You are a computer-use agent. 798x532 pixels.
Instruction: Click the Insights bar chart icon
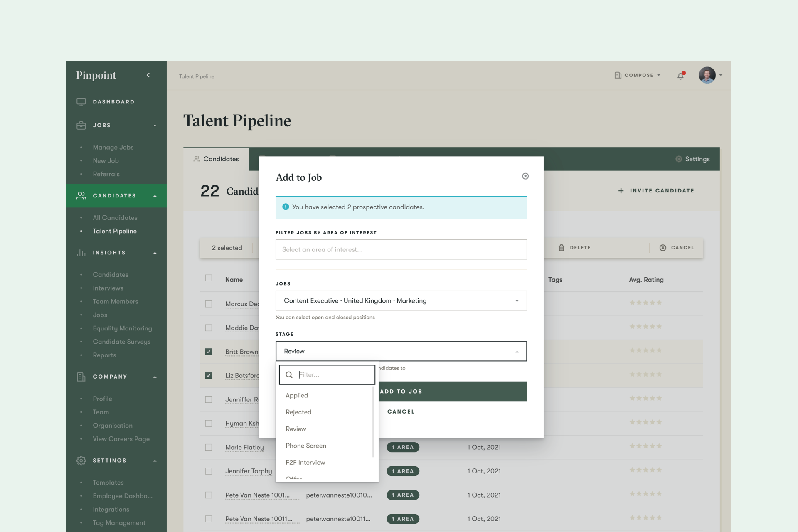pyautogui.click(x=81, y=253)
